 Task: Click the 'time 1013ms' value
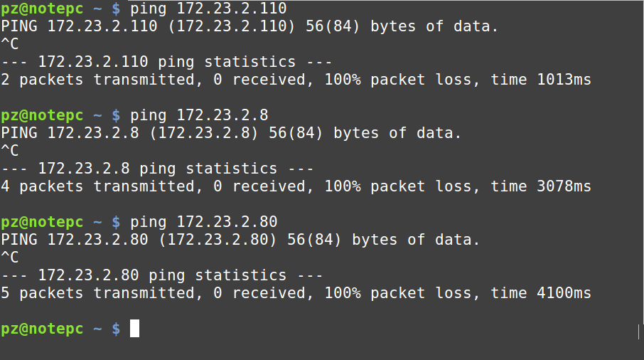[x=541, y=79]
